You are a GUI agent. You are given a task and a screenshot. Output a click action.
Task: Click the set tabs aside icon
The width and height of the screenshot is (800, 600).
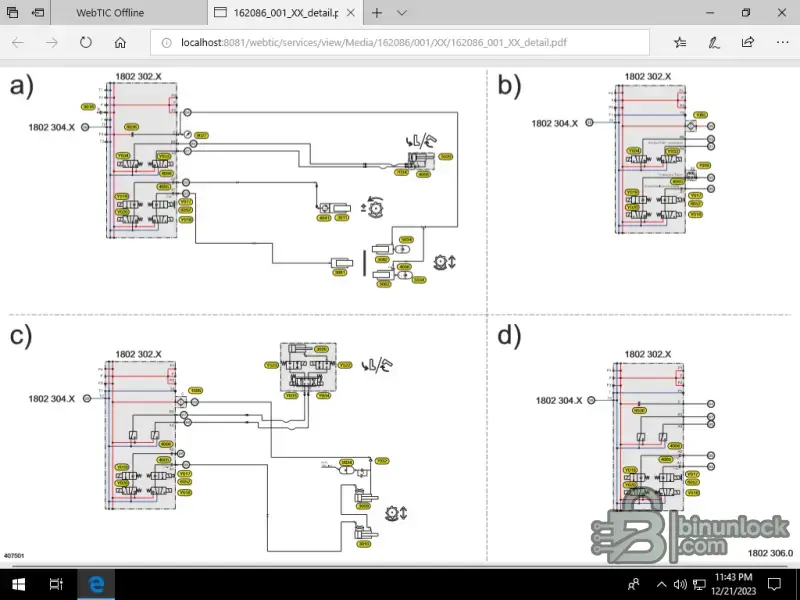click(38, 13)
